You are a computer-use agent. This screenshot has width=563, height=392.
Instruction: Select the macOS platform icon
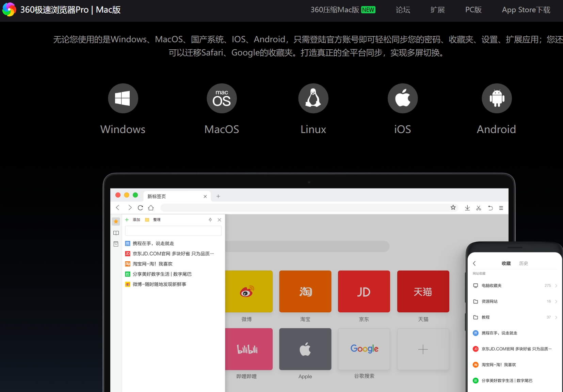222,98
